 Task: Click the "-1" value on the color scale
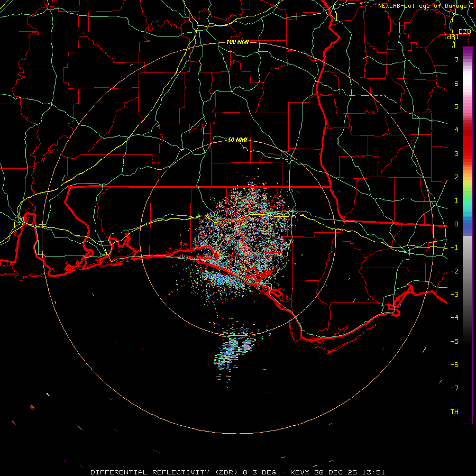pos(454,248)
